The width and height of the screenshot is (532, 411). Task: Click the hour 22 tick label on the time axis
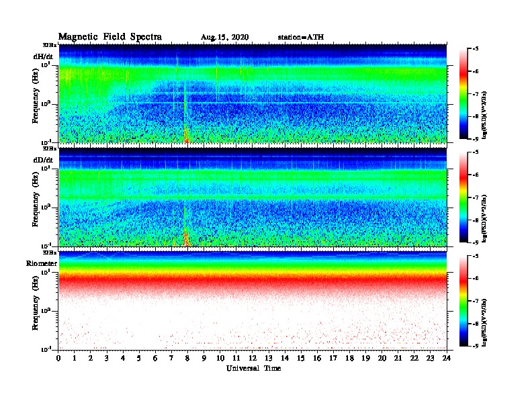pyautogui.click(x=414, y=358)
